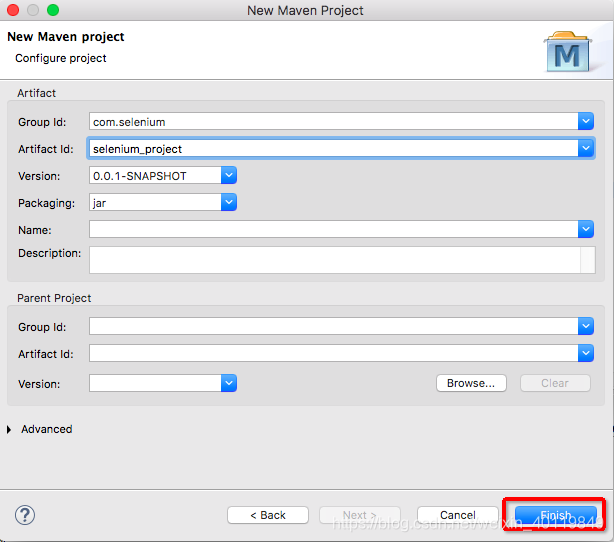The height and width of the screenshot is (542, 614).
Task: Click the 'Artifact' section label
Action: pos(36,93)
